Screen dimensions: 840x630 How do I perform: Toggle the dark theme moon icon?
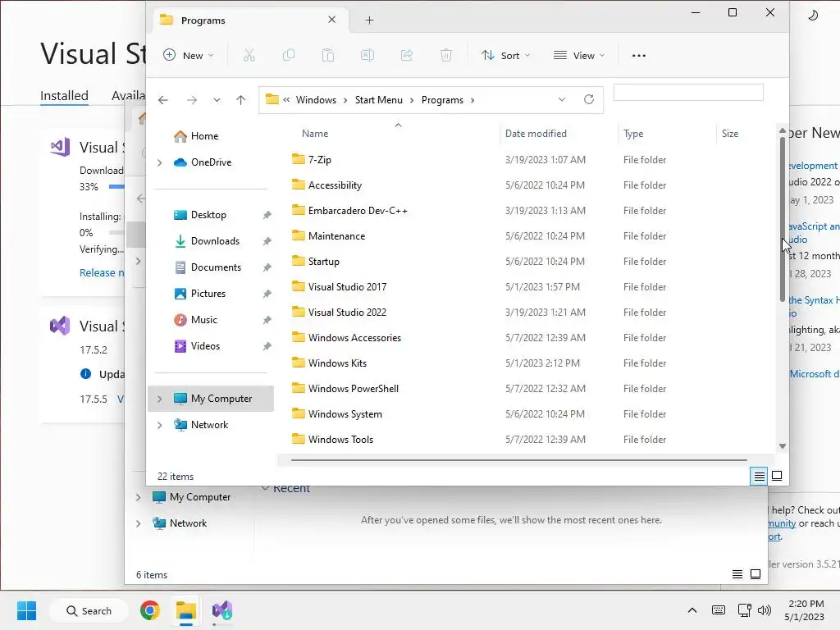click(813, 16)
